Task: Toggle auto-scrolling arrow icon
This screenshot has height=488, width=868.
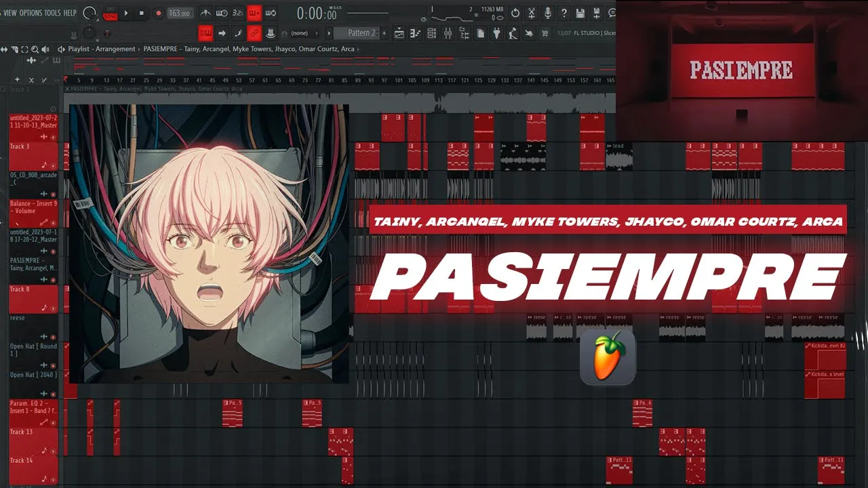Action: point(222,33)
